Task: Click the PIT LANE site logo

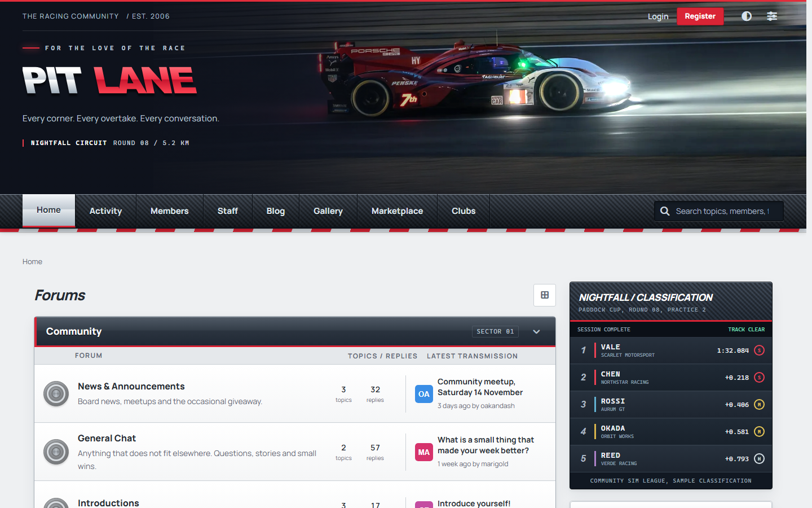Action: 109,81
